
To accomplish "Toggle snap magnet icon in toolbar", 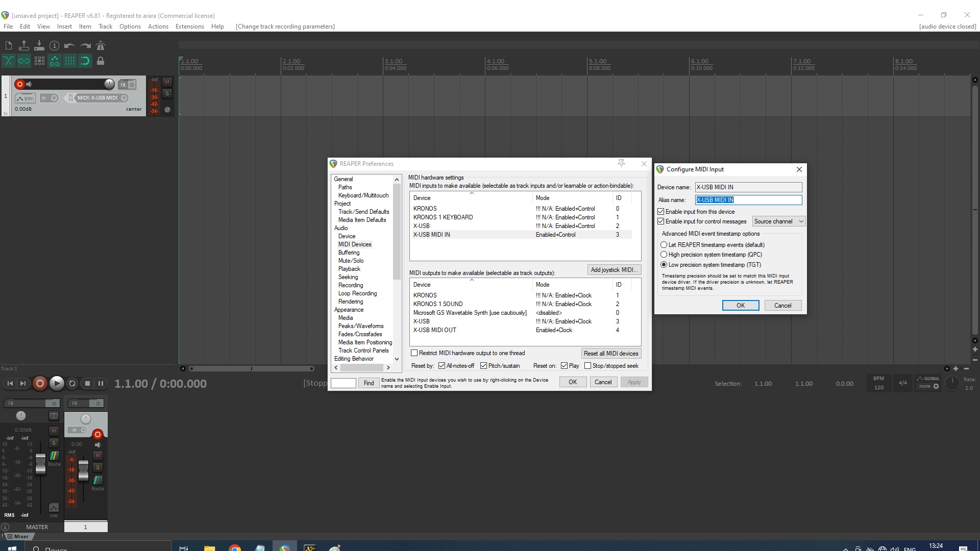I will pos(85,61).
